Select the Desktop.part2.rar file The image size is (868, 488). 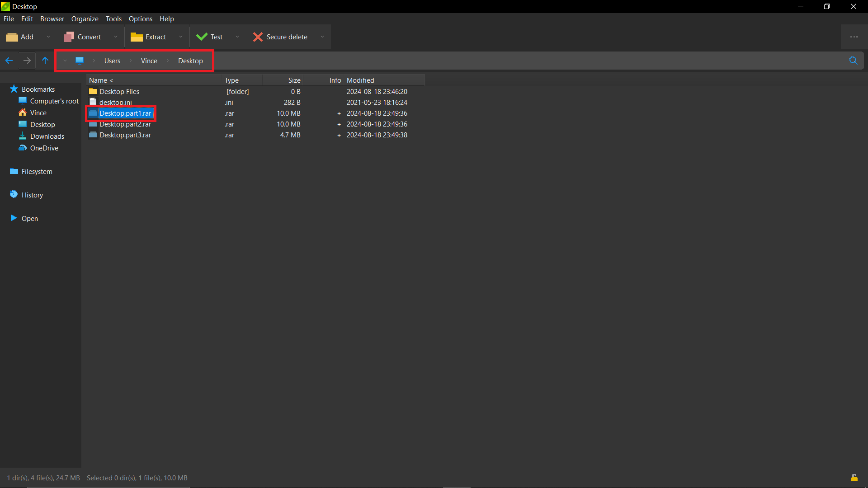tap(125, 124)
